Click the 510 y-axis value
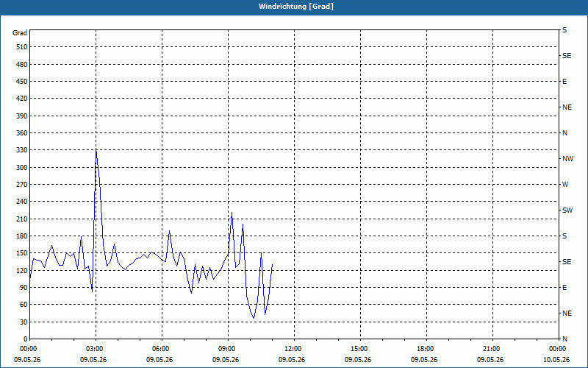588x368 pixels. click(21, 47)
